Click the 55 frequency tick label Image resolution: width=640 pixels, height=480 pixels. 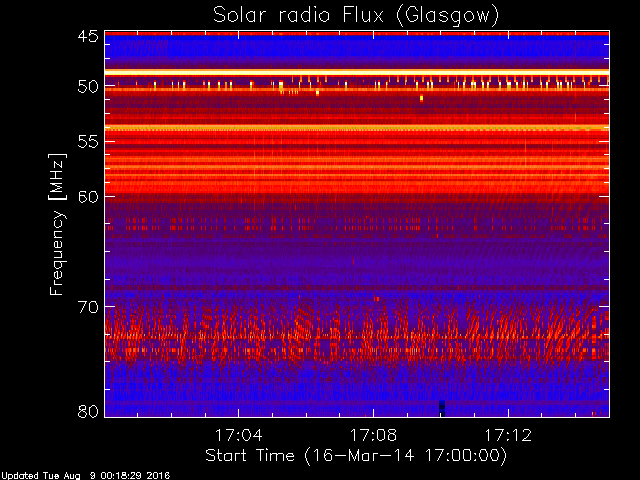coord(88,142)
